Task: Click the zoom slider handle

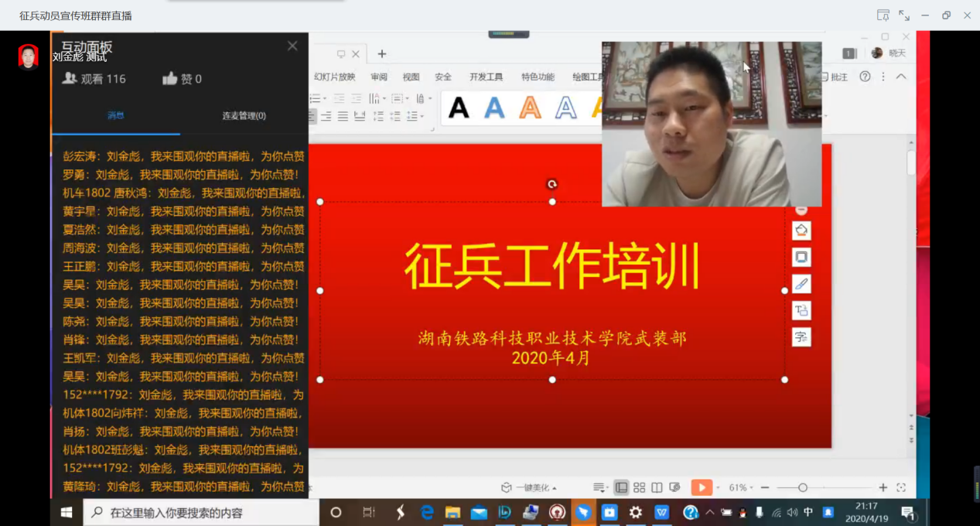Action: click(803, 487)
